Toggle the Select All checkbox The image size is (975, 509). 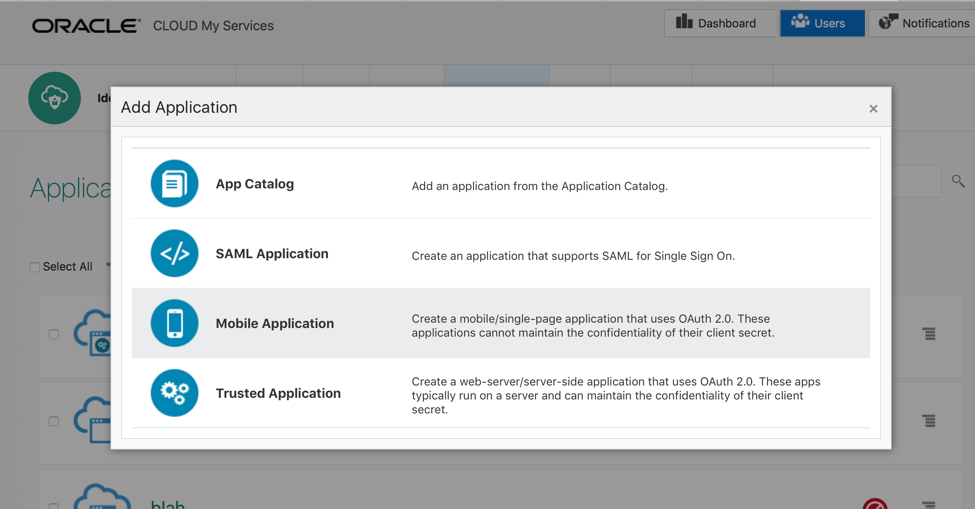(x=35, y=267)
